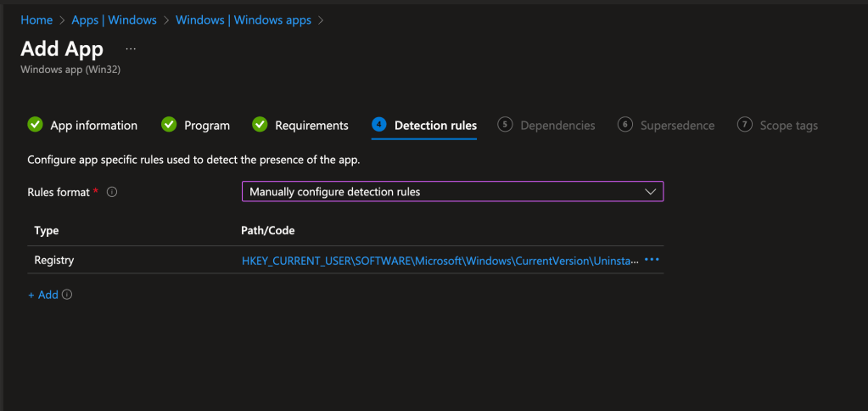This screenshot has width=868, height=411.
Task: Click the Path/Code column header
Action: point(268,230)
